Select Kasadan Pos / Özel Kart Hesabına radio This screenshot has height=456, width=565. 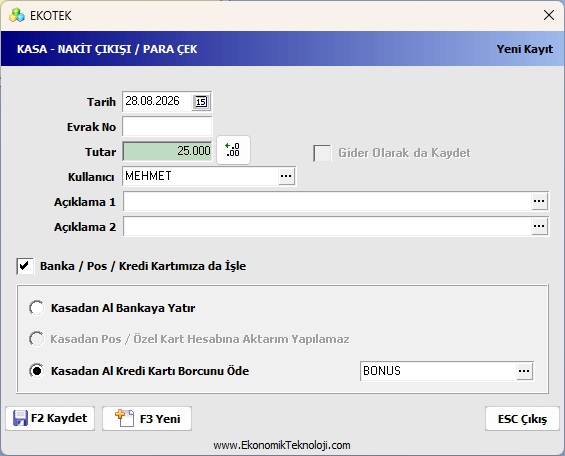click(37, 339)
